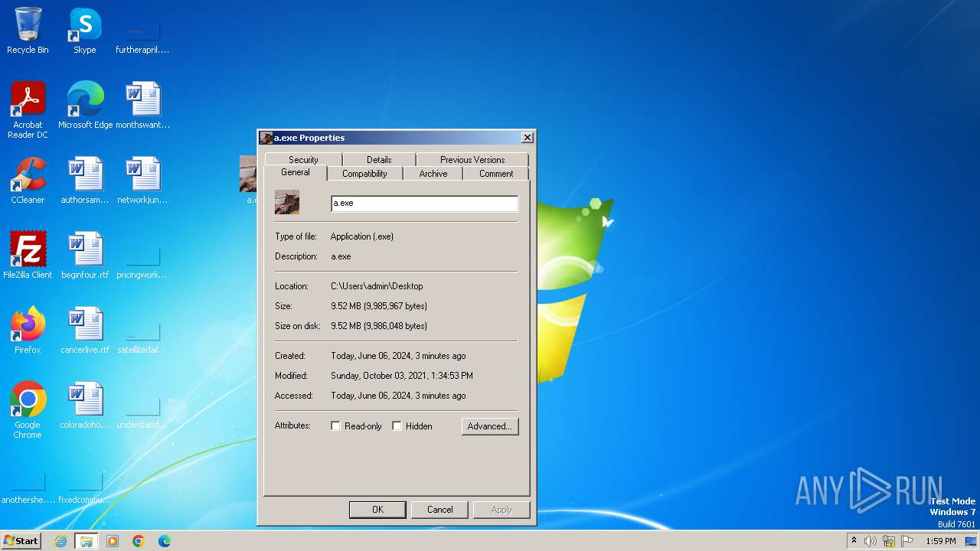Screen dimensions: 980x551
Task: Click the size value 9.52 MB (9,985,967 bytes)
Action: pos(379,306)
